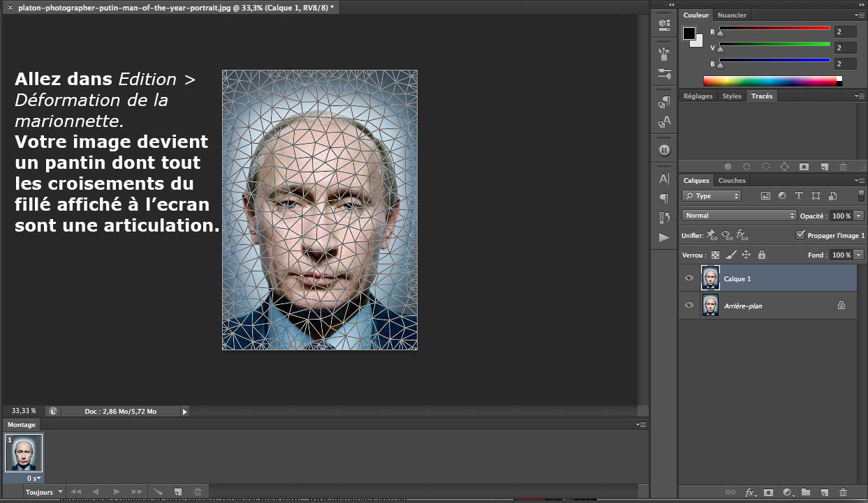Image resolution: width=868 pixels, height=503 pixels.
Task: Select frame 1 thumbnail in Montage
Action: [24, 453]
